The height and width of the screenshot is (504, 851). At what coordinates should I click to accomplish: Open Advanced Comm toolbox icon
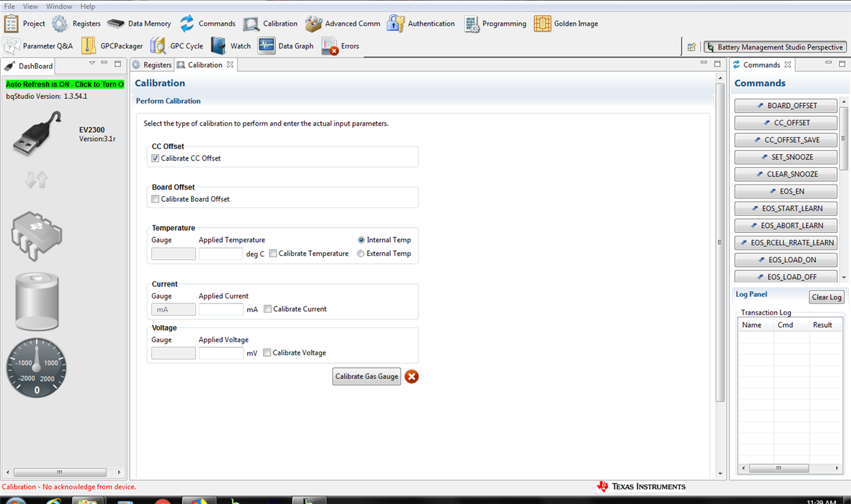[313, 24]
